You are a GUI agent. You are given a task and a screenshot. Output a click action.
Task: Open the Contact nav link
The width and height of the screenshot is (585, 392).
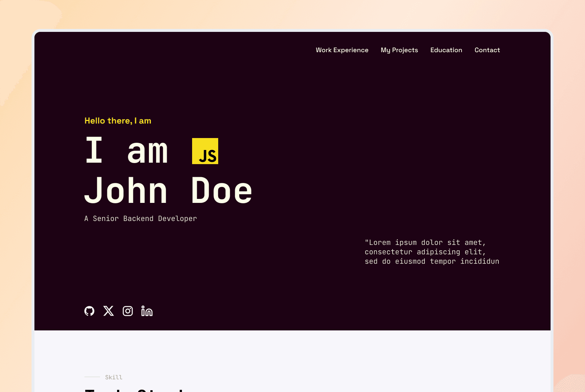487,50
